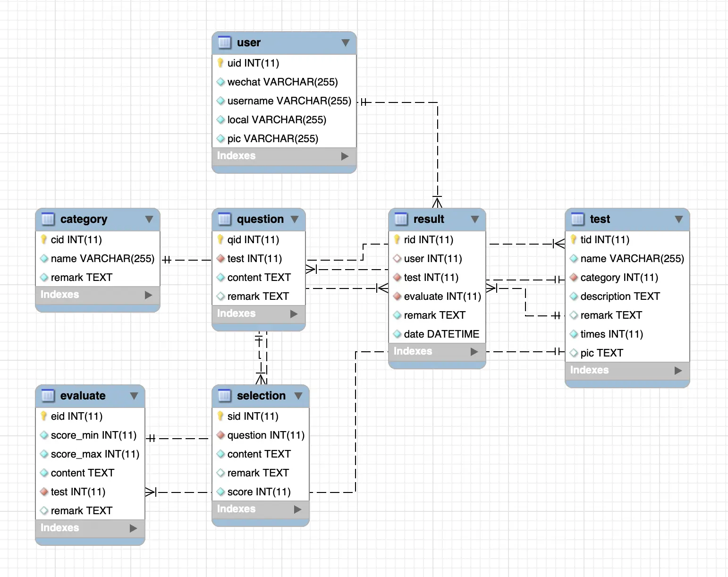Select the selection table title
The width and height of the screenshot is (728, 577).
261,396
